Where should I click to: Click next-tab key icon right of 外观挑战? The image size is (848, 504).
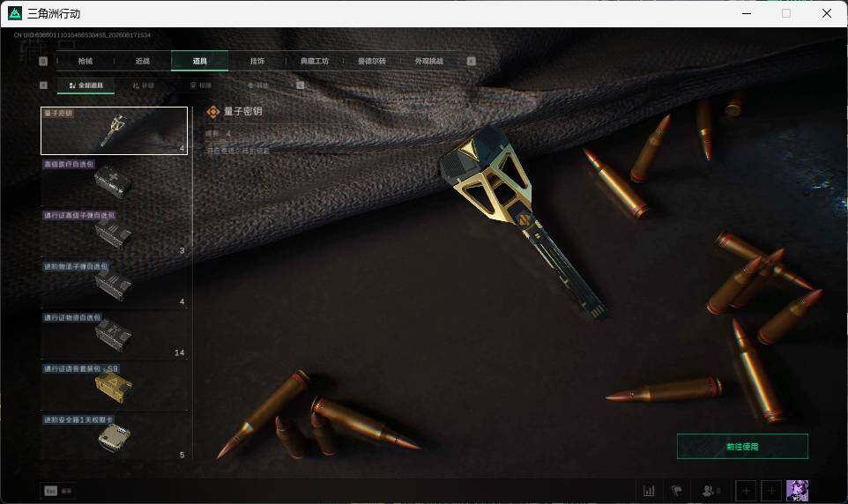coord(471,61)
